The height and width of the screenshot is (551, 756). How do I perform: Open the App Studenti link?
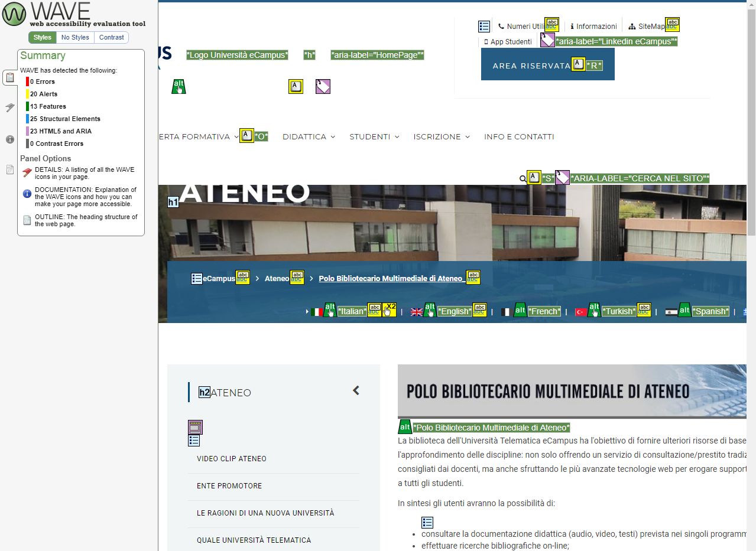[x=508, y=42]
